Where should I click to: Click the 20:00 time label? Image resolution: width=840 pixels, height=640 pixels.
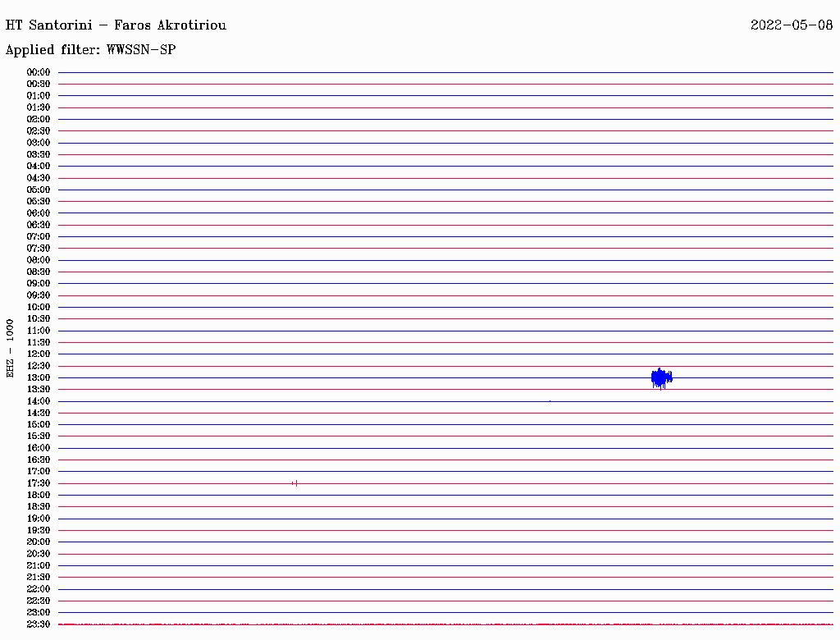39,542
